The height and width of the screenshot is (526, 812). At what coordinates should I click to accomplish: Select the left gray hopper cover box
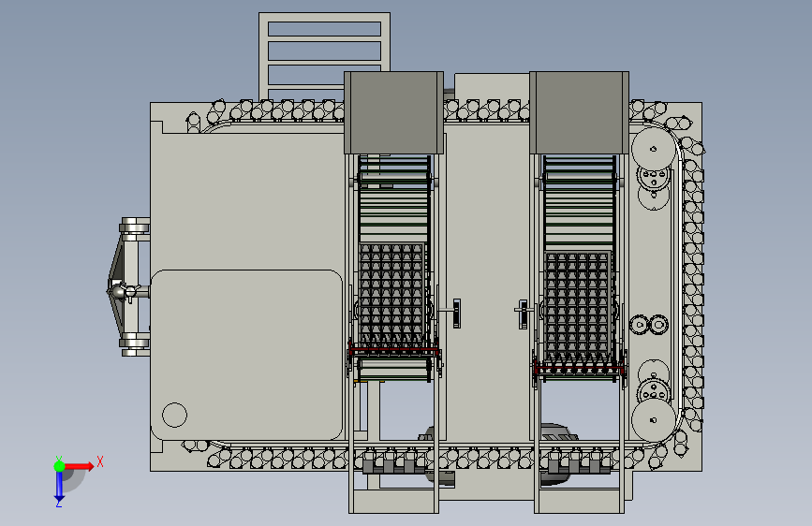(393, 112)
